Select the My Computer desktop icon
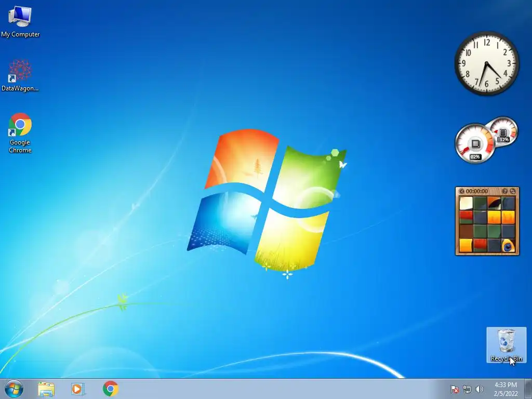This screenshot has width=532, height=399. click(20, 21)
